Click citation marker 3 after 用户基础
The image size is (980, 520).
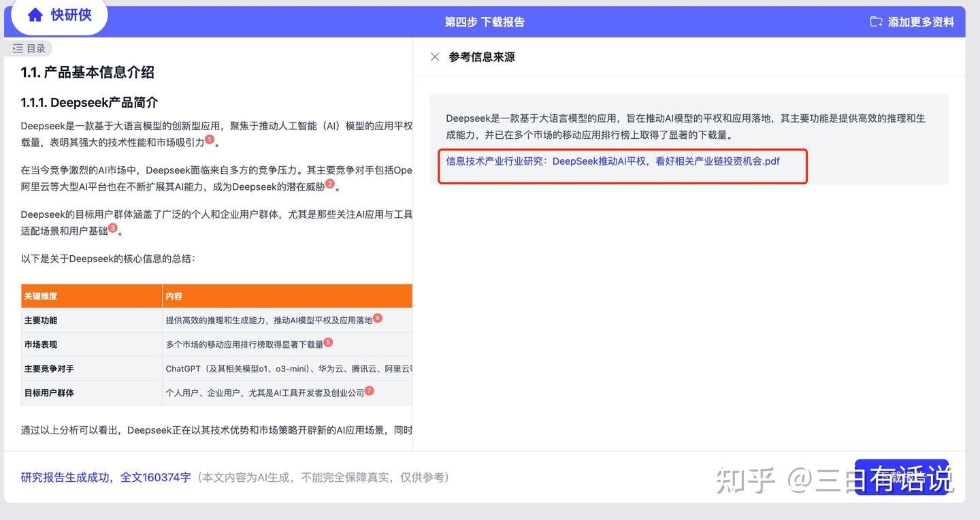pos(113,227)
